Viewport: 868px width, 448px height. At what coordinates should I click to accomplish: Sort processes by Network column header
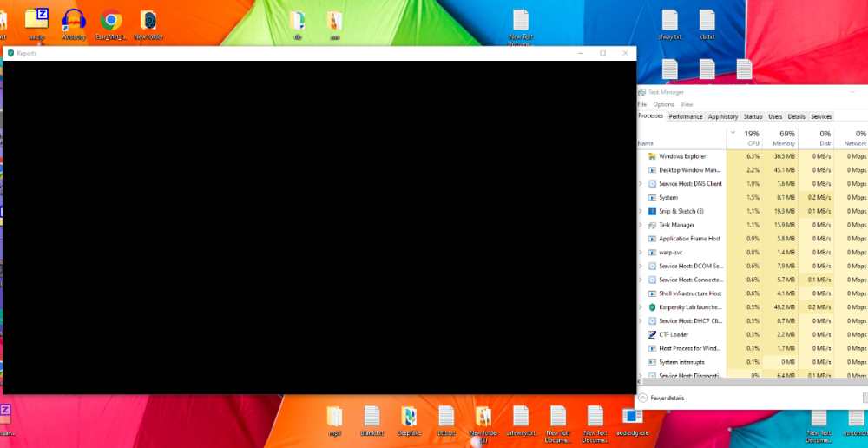852,138
